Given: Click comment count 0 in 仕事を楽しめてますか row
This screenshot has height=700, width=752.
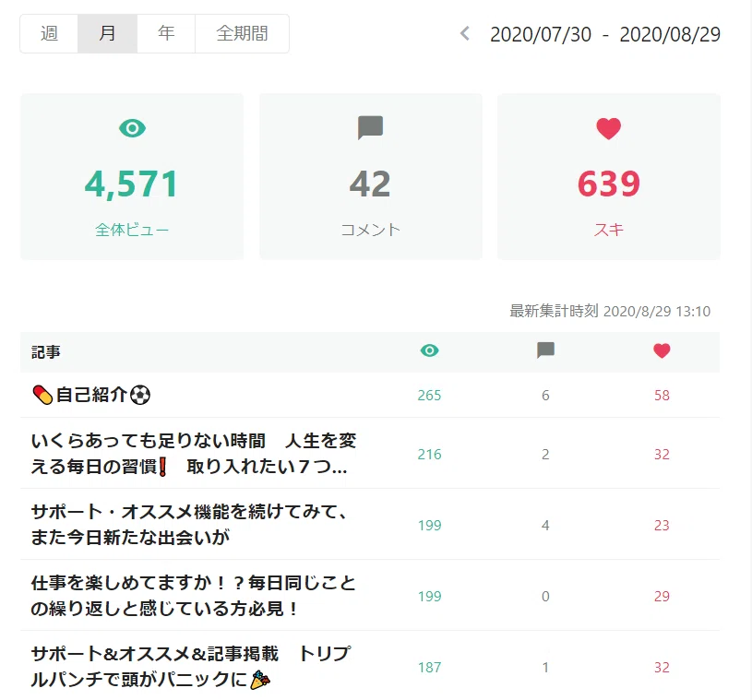Looking at the screenshot, I should point(545,597).
